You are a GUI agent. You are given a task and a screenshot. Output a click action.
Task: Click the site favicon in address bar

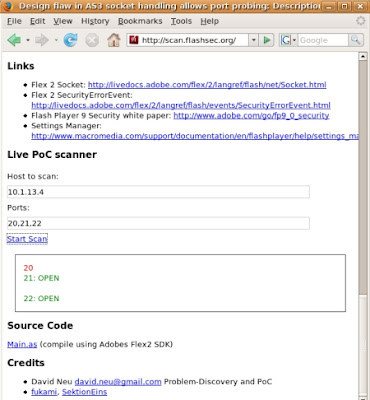[x=134, y=40]
